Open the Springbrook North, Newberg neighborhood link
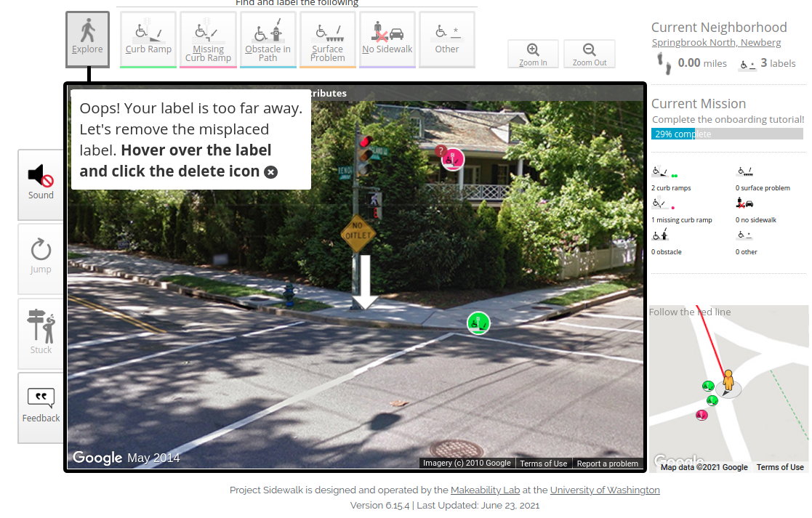This screenshot has width=812, height=518. coord(716,42)
